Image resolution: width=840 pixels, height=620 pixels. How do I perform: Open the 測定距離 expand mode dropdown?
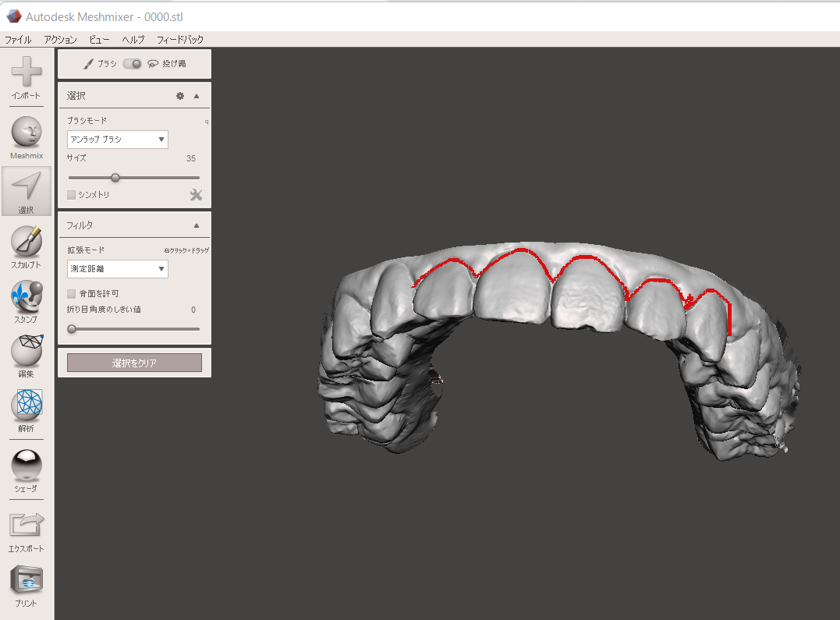click(117, 269)
